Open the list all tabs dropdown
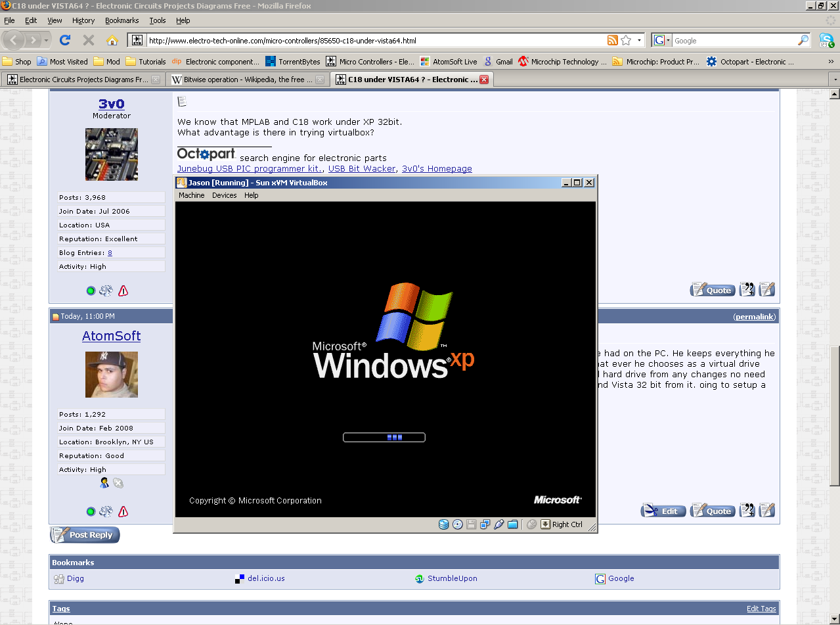 click(x=835, y=80)
